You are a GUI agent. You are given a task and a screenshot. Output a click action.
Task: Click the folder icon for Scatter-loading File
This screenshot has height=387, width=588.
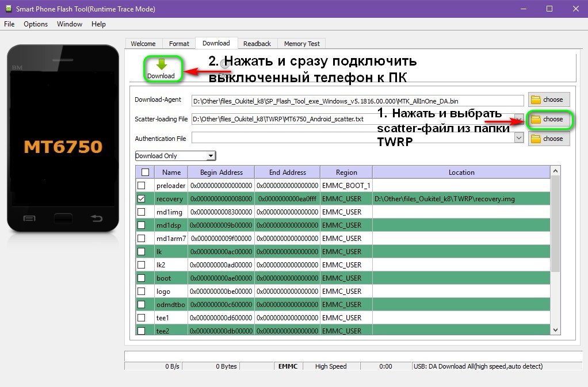[536, 119]
